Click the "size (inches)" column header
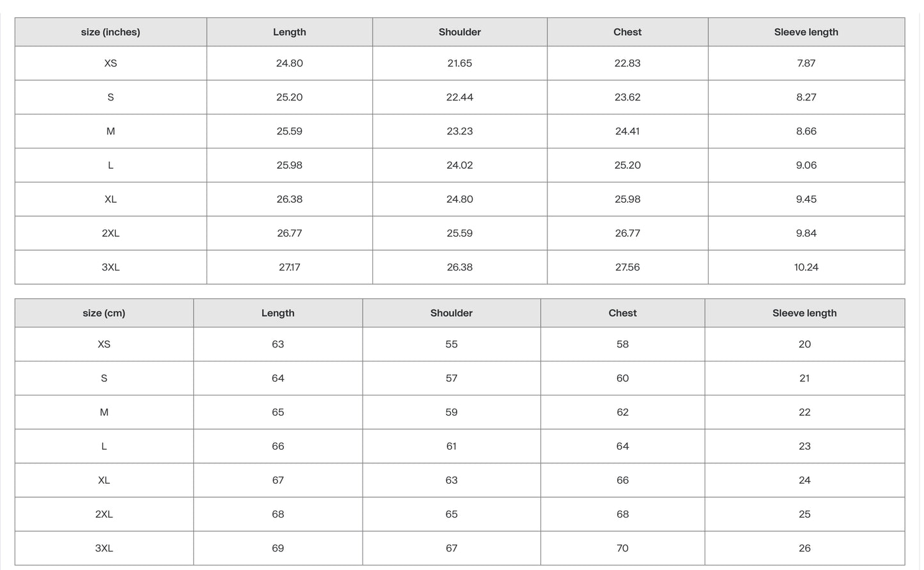This screenshot has height=570, width=924. (111, 32)
